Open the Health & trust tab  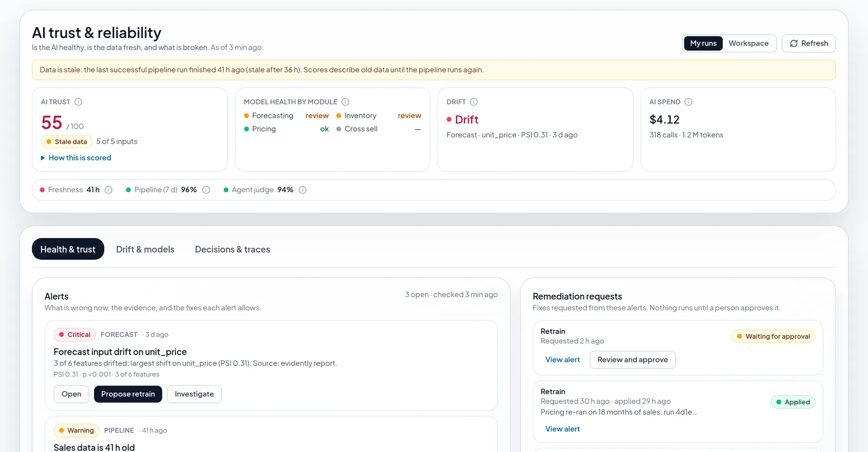[x=68, y=249]
